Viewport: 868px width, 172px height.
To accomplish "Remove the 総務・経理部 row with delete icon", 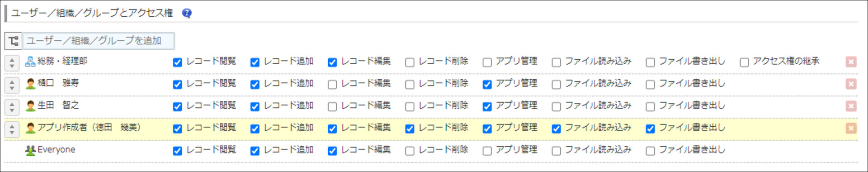I will coord(851,62).
